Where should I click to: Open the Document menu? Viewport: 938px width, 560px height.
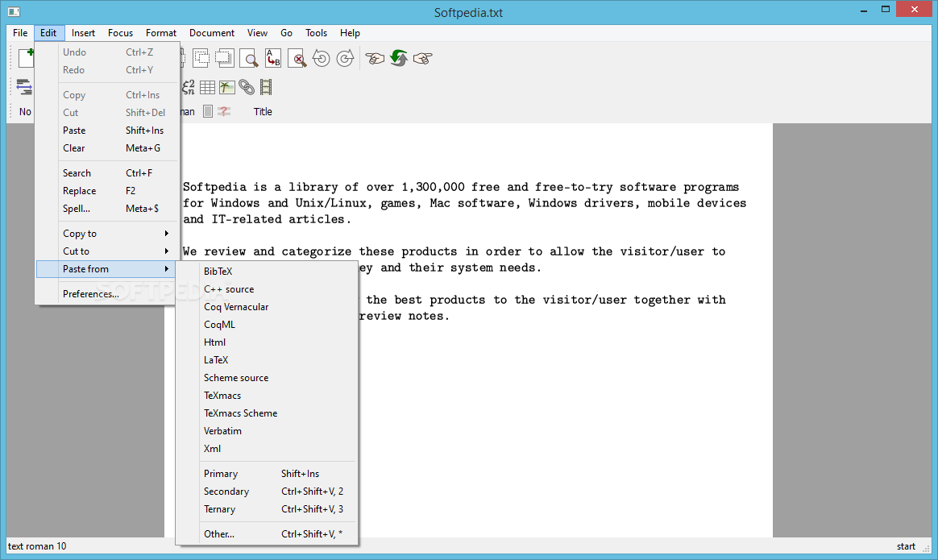pyautogui.click(x=212, y=33)
